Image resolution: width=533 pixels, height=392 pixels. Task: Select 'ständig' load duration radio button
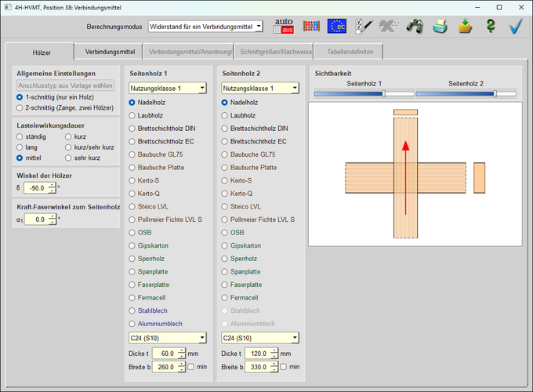coord(20,136)
